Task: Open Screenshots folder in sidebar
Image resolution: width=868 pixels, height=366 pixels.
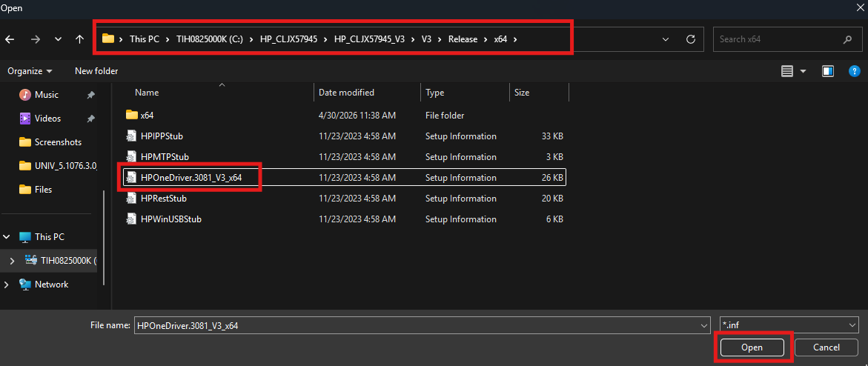Action: 58,142
